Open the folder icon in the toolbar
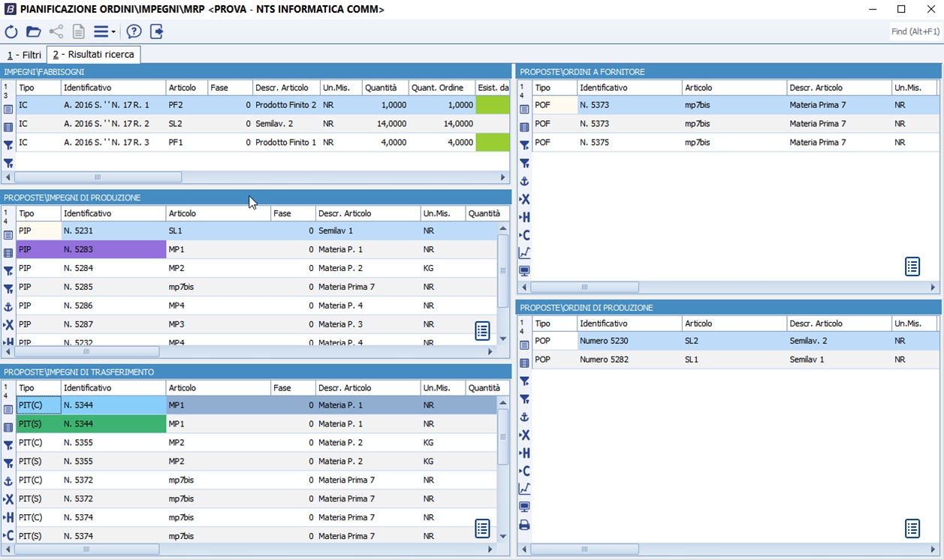 [33, 32]
